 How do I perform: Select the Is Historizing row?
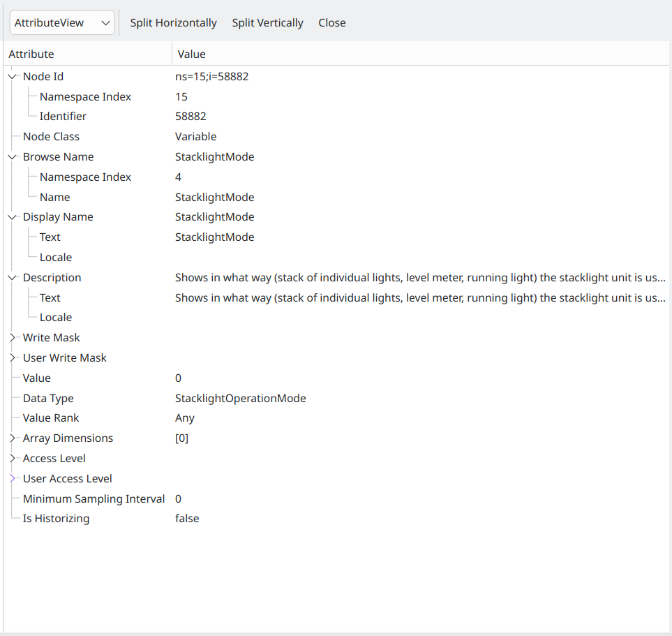[x=56, y=519]
